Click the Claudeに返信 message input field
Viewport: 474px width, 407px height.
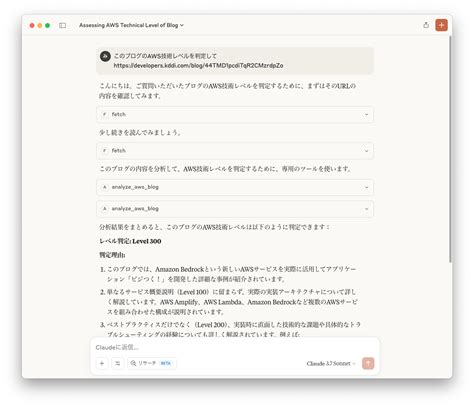click(235, 347)
